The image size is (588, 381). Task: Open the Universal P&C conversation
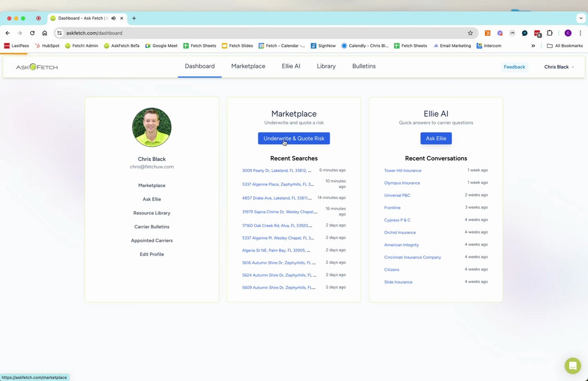(397, 195)
